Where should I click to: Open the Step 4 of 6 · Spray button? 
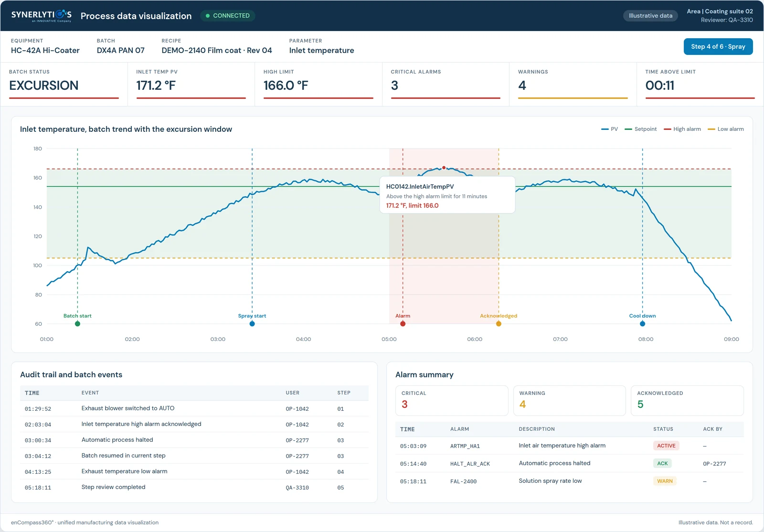point(718,47)
